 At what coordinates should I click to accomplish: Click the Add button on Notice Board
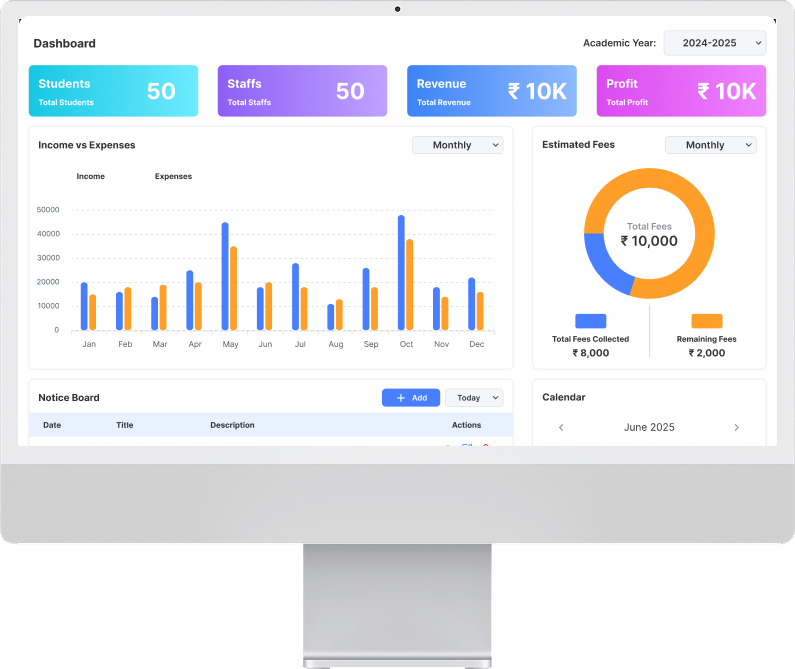[411, 398]
